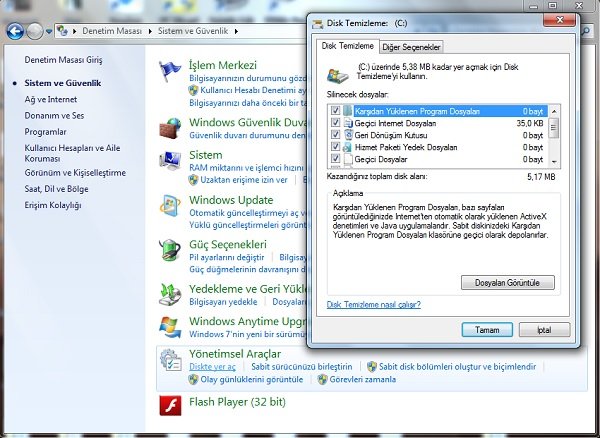Open 'Disk Temizleme nasıl çalışır?' help link
Screen dimensions: 600x438
(x=373, y=304)
